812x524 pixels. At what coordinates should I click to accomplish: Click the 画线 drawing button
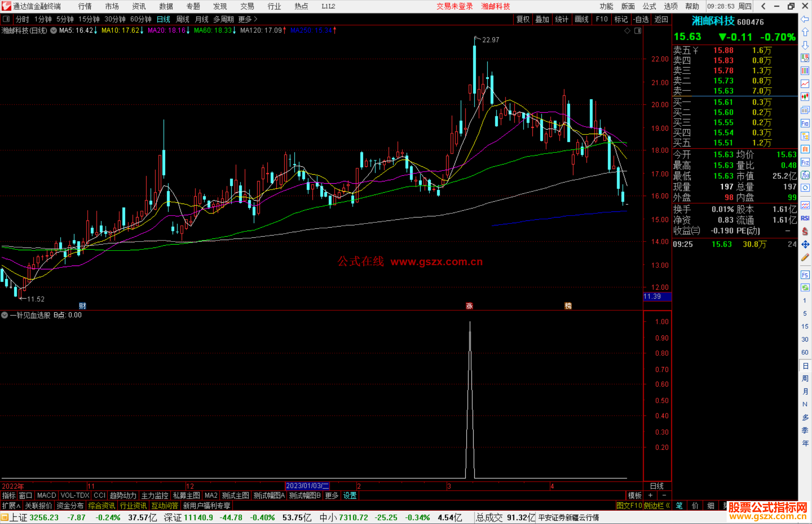582,19
